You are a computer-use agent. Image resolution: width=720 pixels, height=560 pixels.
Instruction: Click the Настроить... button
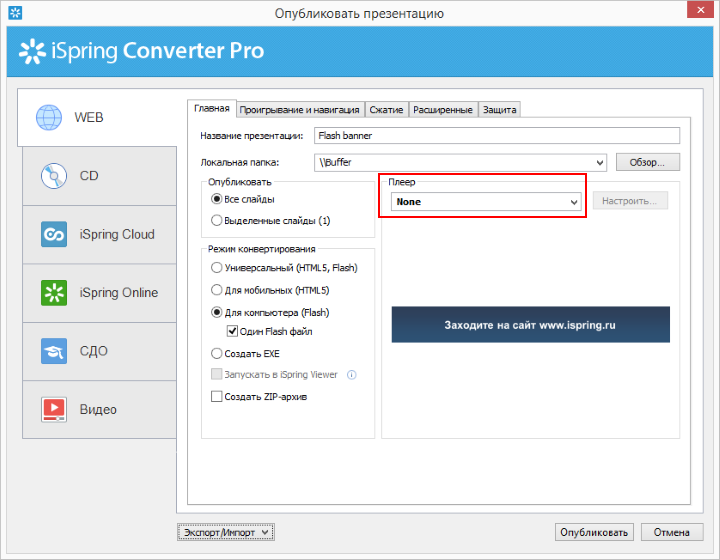click(630, 201)
